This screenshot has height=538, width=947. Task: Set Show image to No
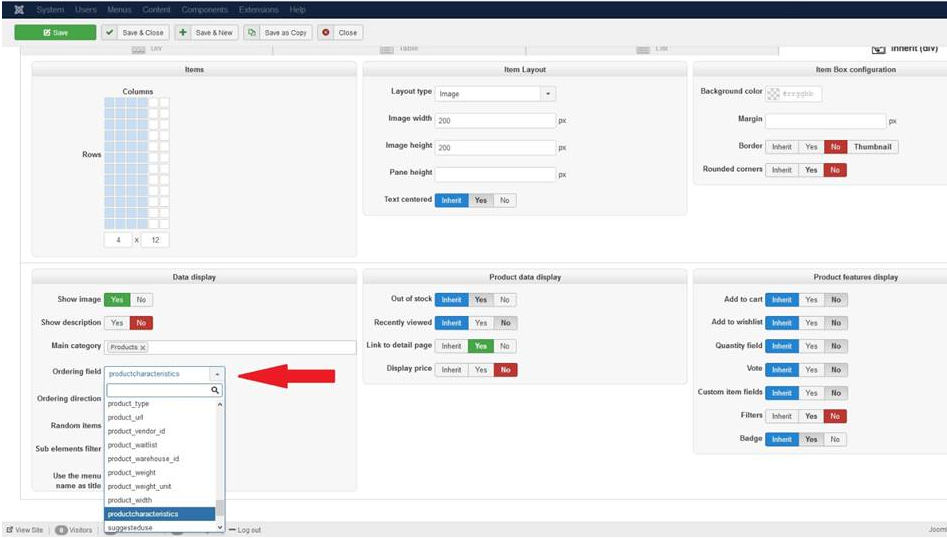point(141,299)
